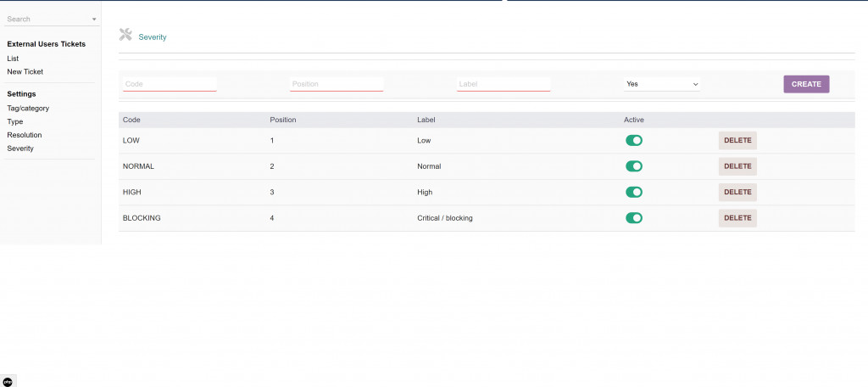Open New Ticket in sidebar
The width and height of the screenshot is (868, 387).
(x=25, y=72)
